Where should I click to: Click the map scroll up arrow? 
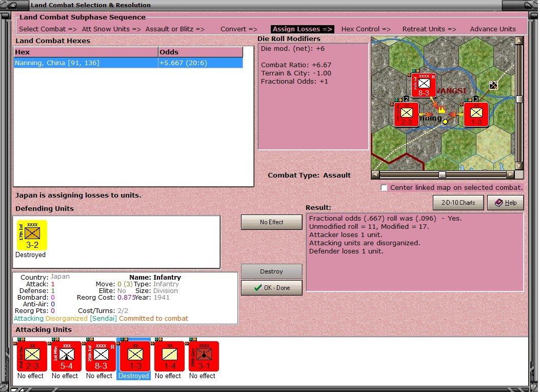pyautogui.click(x=519, y=41)
